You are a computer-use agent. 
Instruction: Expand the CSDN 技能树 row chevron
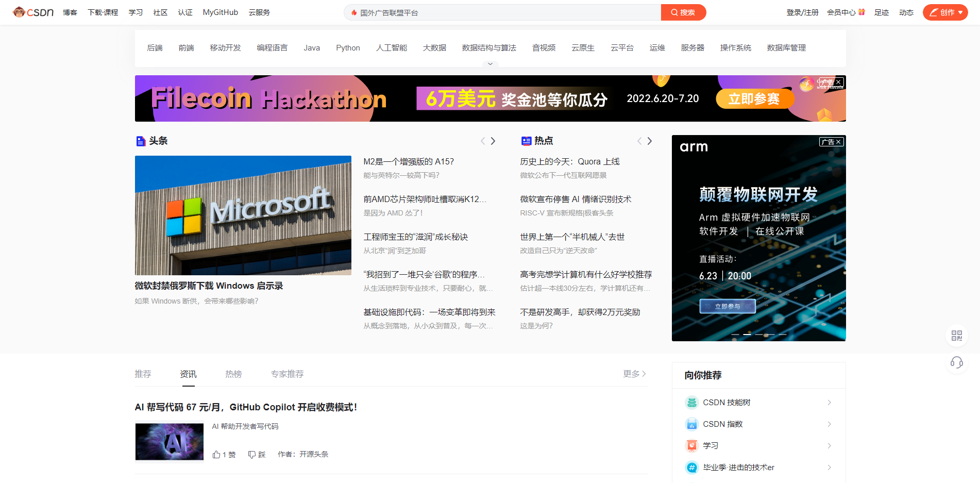point(829,402)
